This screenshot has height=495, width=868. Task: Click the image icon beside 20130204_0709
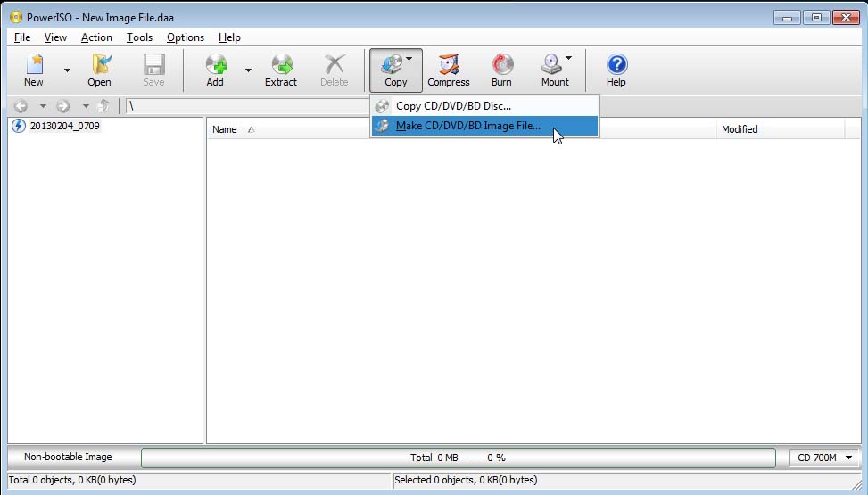point(18,126)
